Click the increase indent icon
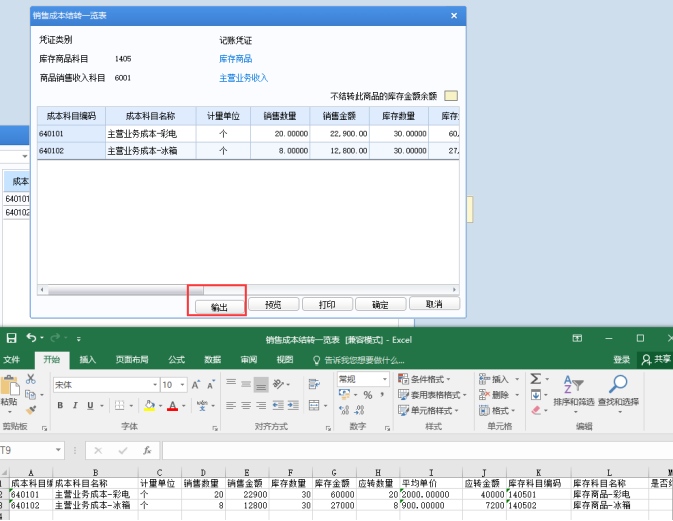673x521 pixels. click(293, 406)
